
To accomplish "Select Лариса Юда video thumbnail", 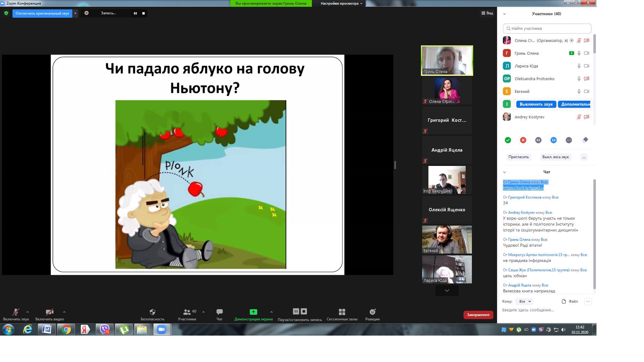I will click(447, 269).
